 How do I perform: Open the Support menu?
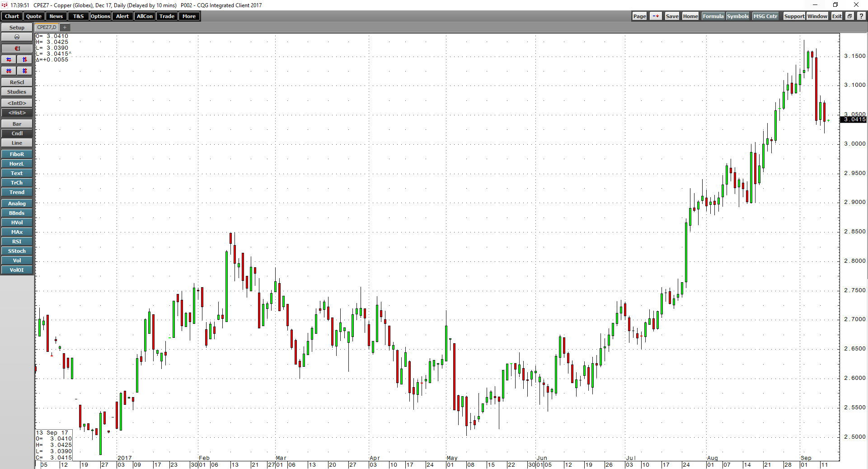click(x=794, y=16)
